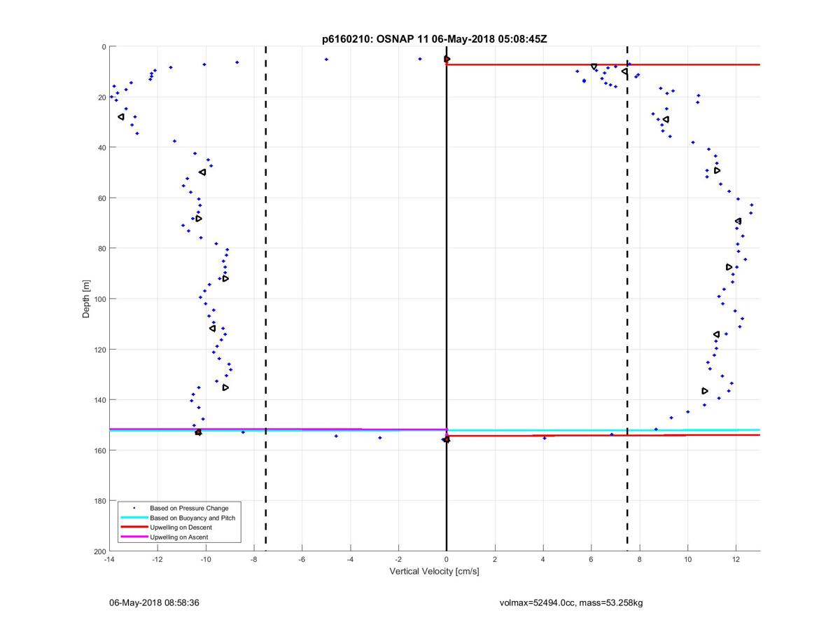Click the 180 depth axis tick label
This screenshot has width=840, height=620.
point(99,501)
